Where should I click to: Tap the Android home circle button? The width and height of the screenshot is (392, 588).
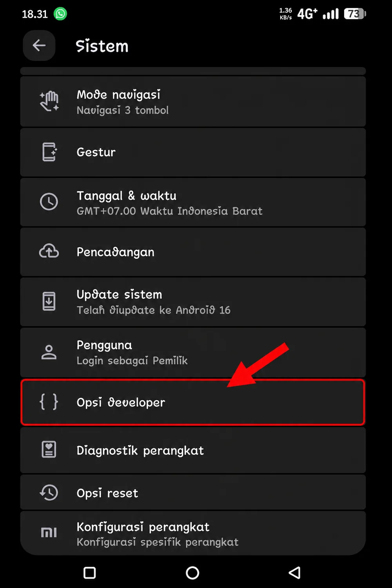pos(192,573)
